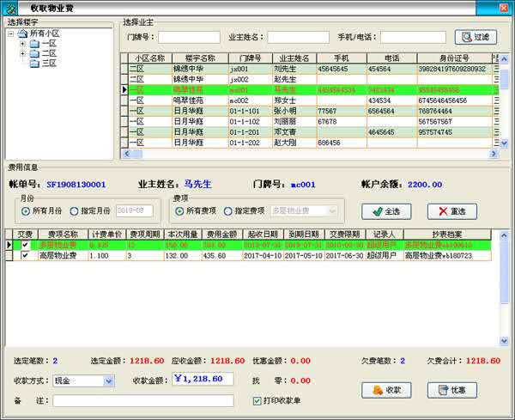Click the 所有小区 root node icon
The width and height of the screenshot is (515, 420).
[x=22, y=33]
